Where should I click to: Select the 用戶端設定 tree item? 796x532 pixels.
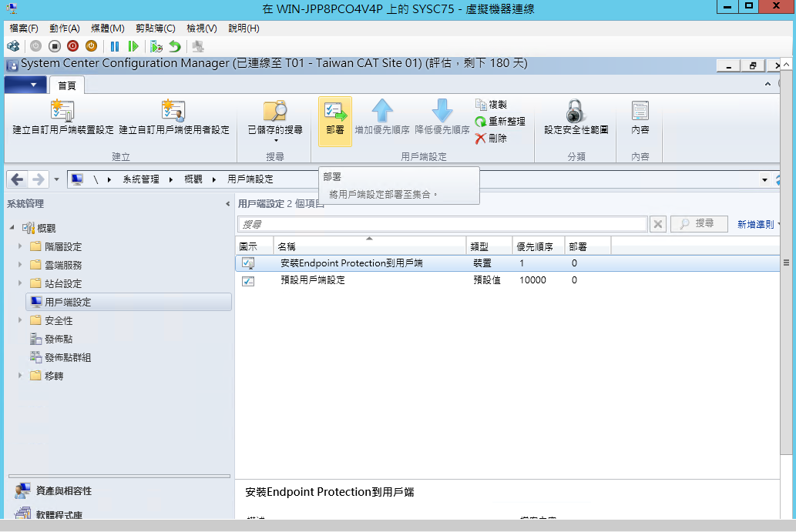click(x=129, y=302)
